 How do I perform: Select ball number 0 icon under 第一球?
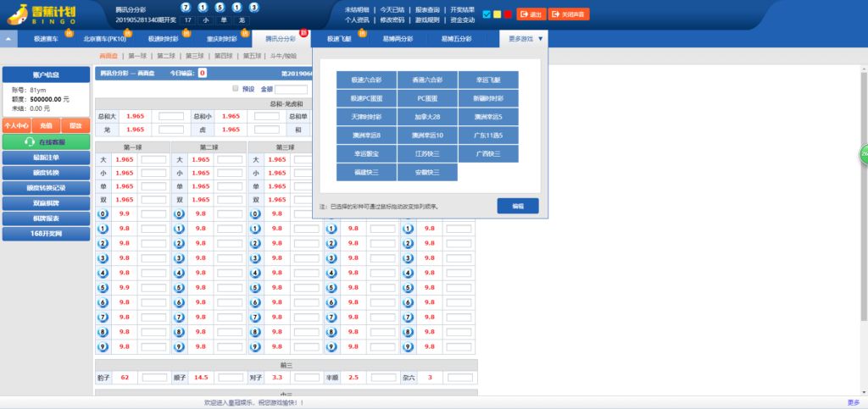(x=103, y=214)
